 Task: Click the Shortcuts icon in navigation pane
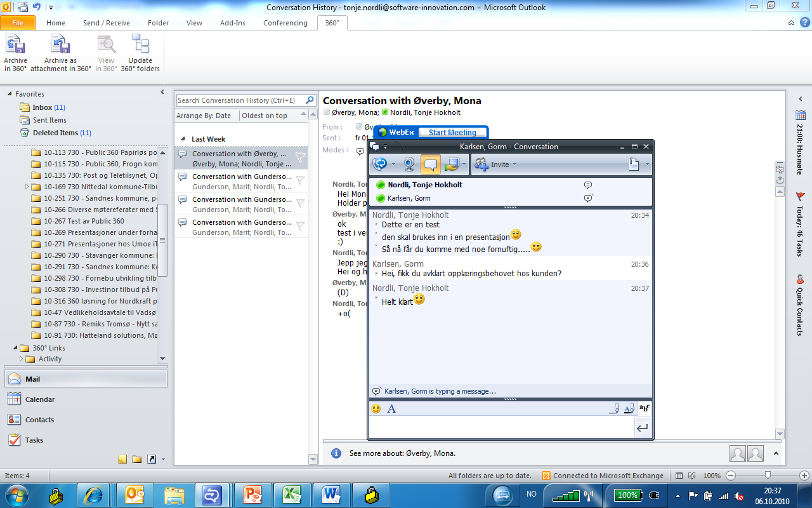[151, 459]
